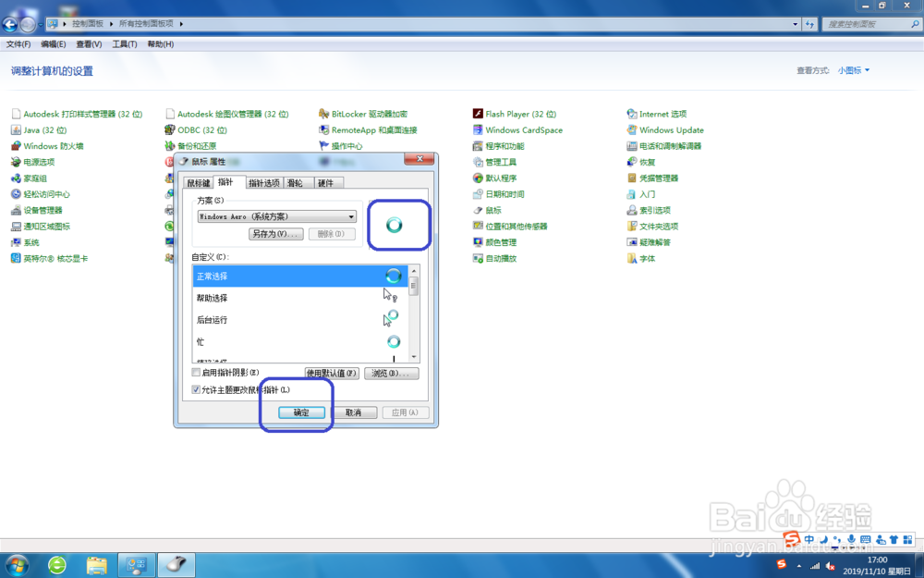Open the 查看方式 小图标 dropdown
This screenshot has height=578, width=924.
(854, 70)
